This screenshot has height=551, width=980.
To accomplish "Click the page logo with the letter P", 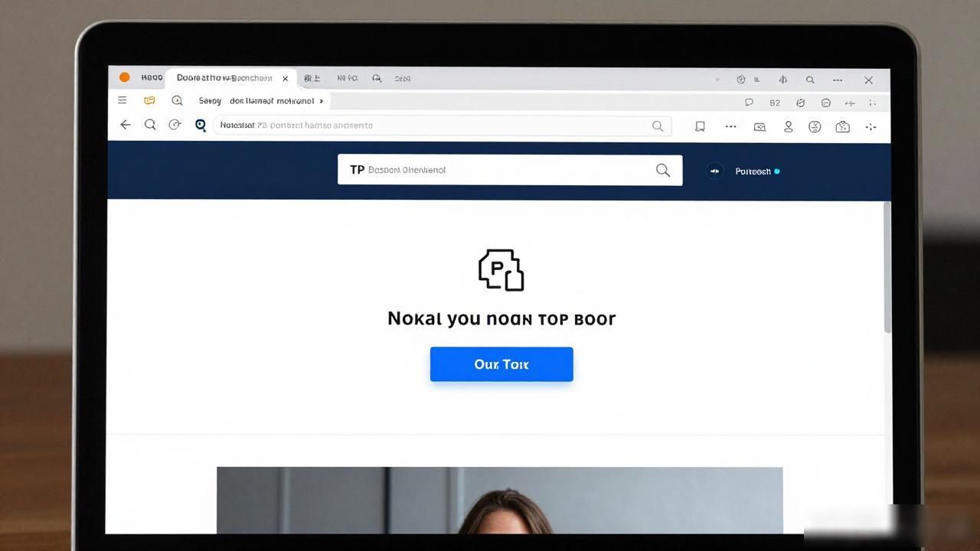I will [501, 269].
